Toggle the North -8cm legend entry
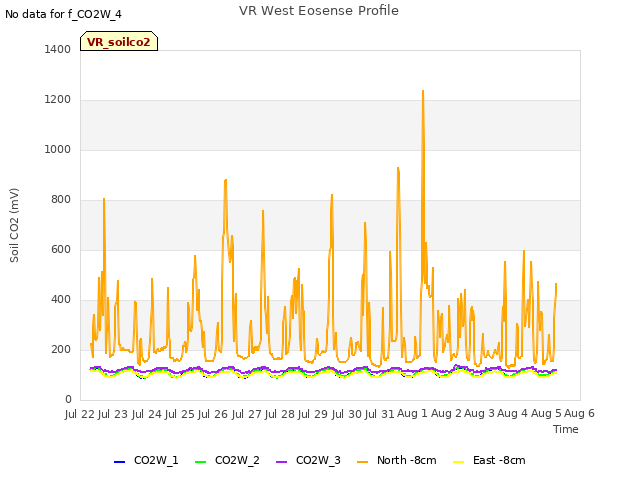The image size is (640, 480). [397, 460]
